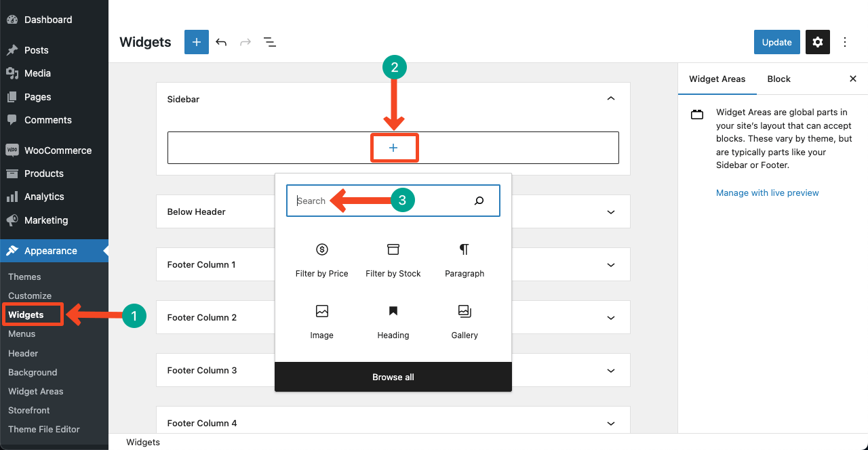Insert the Heading block
Screen dimensions: 868x450
(x=393, y=321)
